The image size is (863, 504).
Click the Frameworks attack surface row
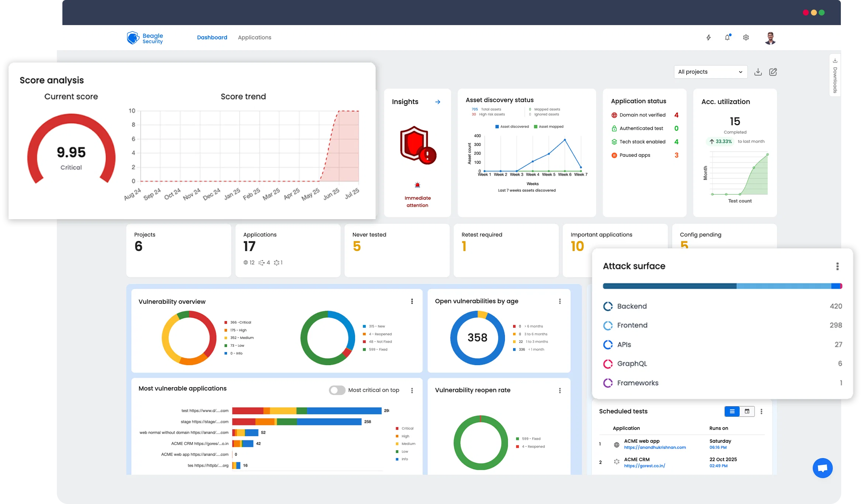[x=722, y=383]
